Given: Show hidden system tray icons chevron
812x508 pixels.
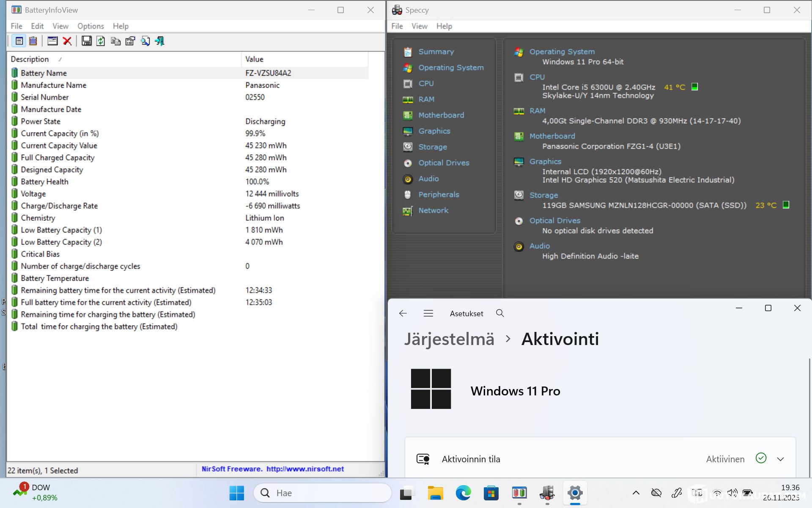Looking at the screenshot, I should [636, 493].
